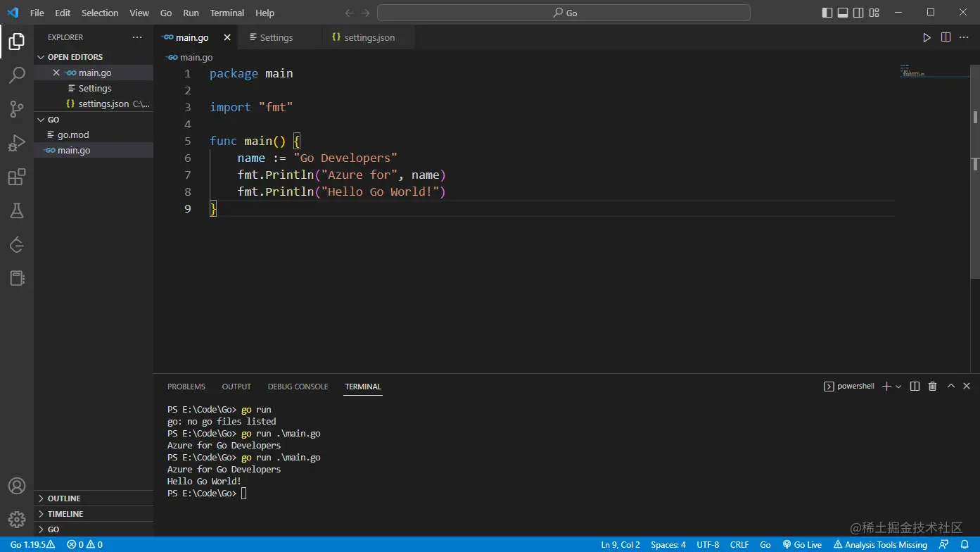Open the Manage gear menu
Screen dimensions: 980x552
click(17, 520)
